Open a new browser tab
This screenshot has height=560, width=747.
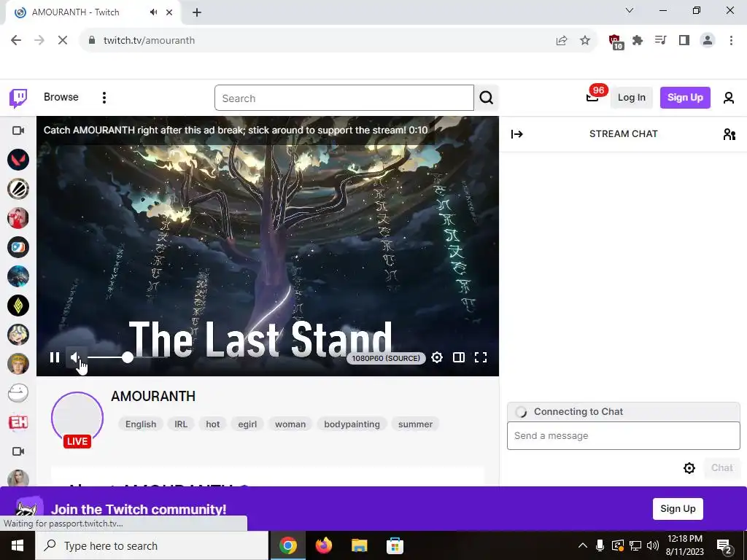197,12
